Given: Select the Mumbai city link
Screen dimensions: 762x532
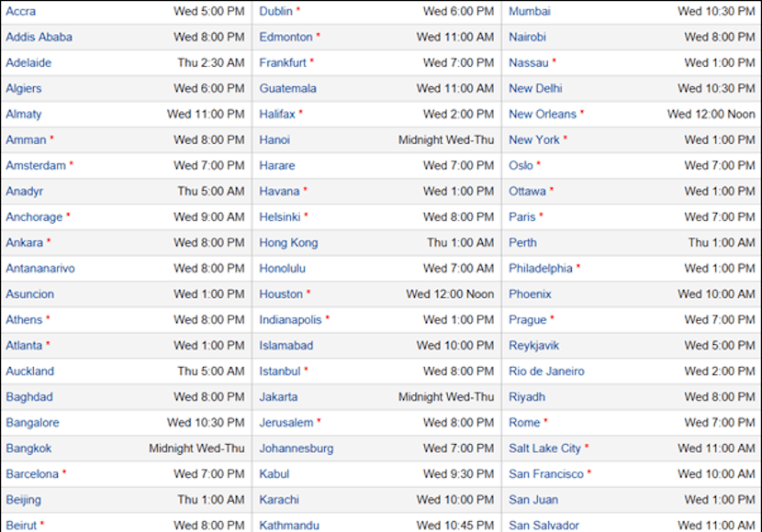Looking at the screenshot, I should [x=530, y=11].
